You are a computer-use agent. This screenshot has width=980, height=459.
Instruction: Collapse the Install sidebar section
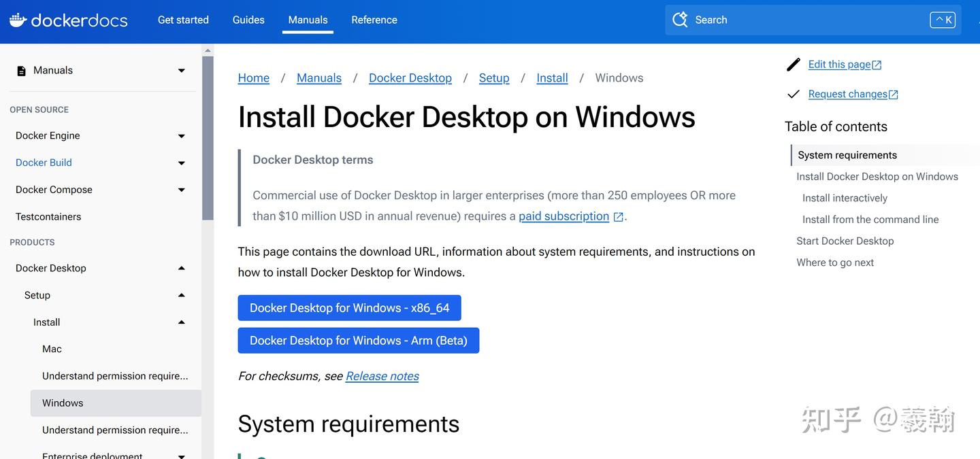tap(182, 322)
